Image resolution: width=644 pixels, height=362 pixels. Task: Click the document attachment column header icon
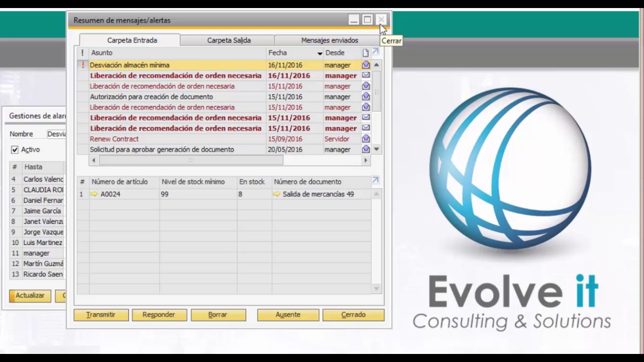click(366, 53)
